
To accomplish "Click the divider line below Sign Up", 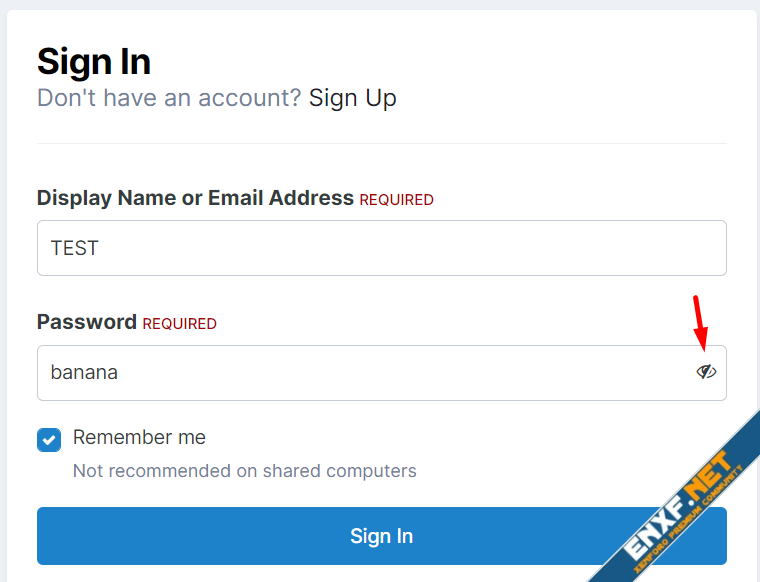I will 381,144.
